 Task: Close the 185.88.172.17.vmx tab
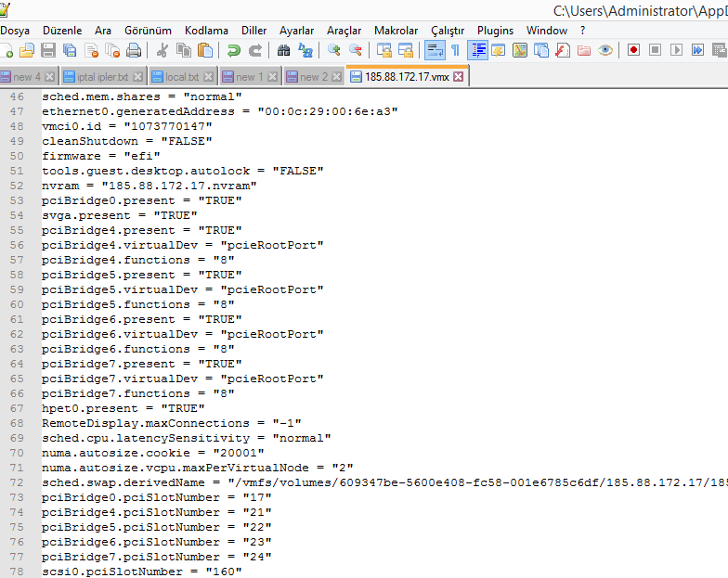pos(459,77)
